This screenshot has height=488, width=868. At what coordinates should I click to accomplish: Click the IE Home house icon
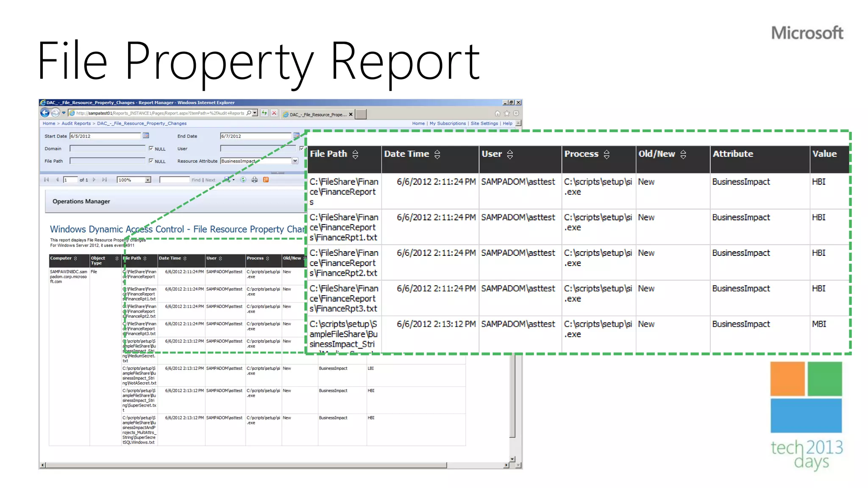click(x=498, y=114)
